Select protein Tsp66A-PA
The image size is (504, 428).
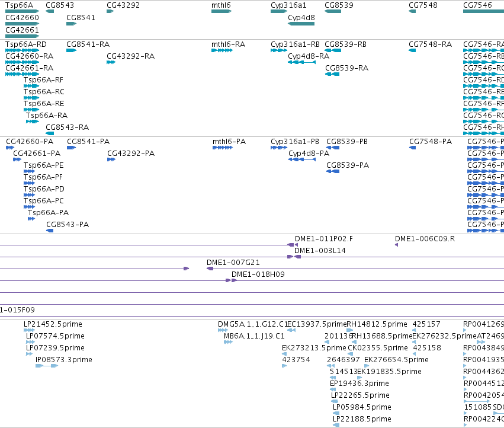coord(31,219)
